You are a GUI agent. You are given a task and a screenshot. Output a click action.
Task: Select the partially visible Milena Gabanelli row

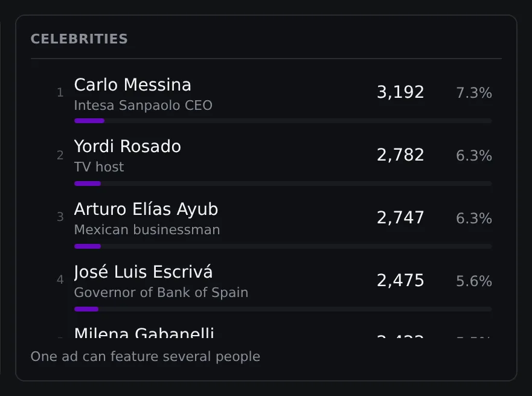pyautogui.click(x=274, y=331)
